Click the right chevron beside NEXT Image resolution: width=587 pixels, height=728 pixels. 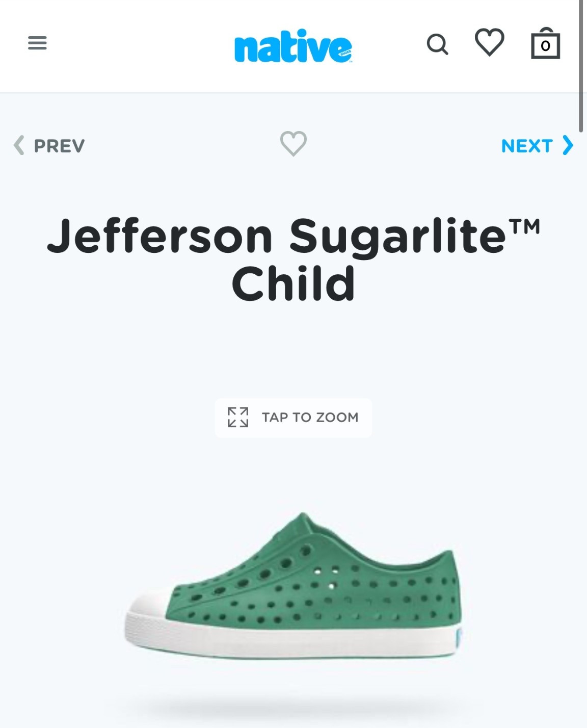tap(568, 145)
